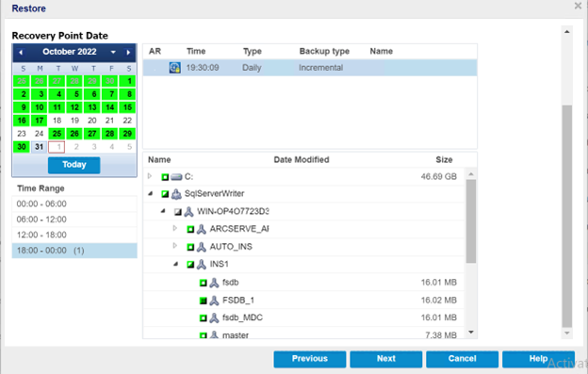Expand the ARCSERVE_AI node

coord(174,228)
